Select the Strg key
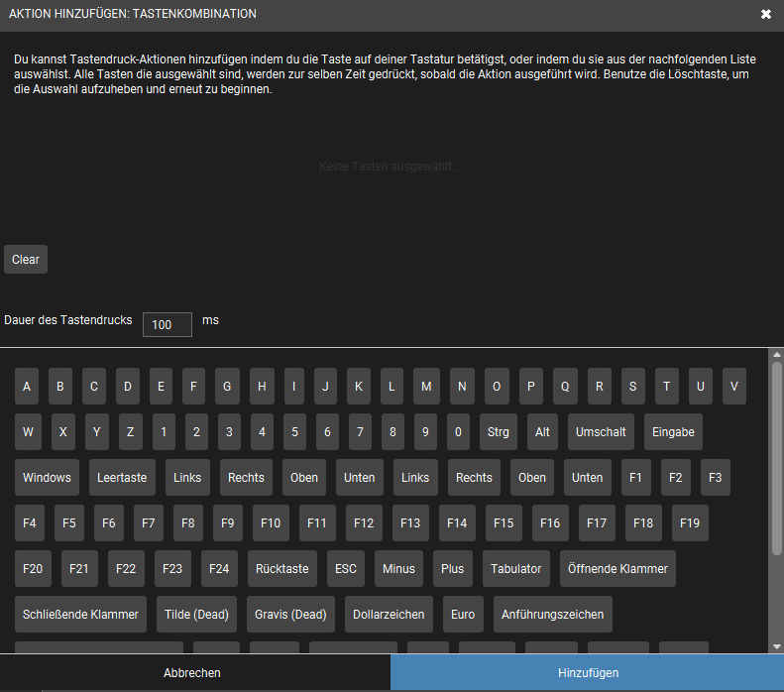The height and width of the screenshot is (692, 784). pyautogui.click(x=499, y=432)
